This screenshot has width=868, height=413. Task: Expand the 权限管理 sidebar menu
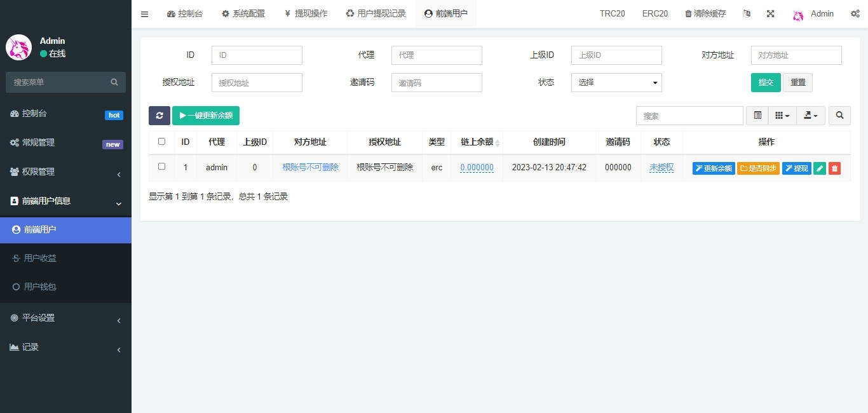pos(65,172)
